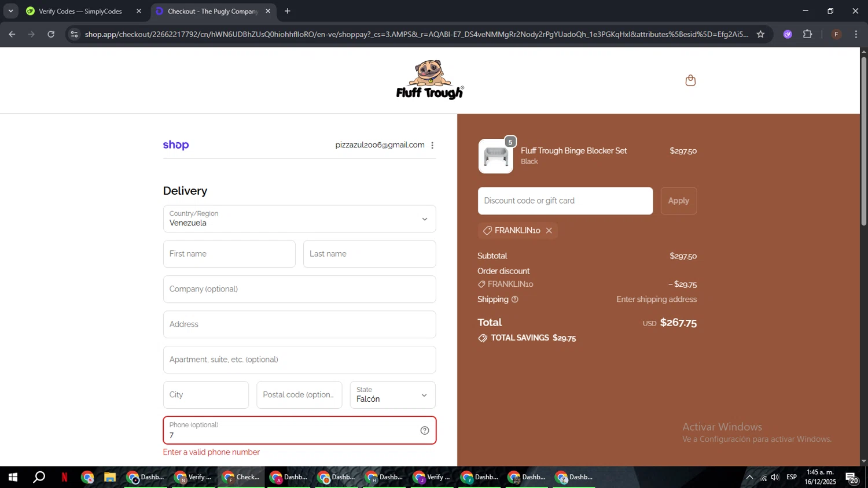The width and height of the screenshot is (868, 488).
Task: Open the volume control in system tray
Action: tap(775, 477)
